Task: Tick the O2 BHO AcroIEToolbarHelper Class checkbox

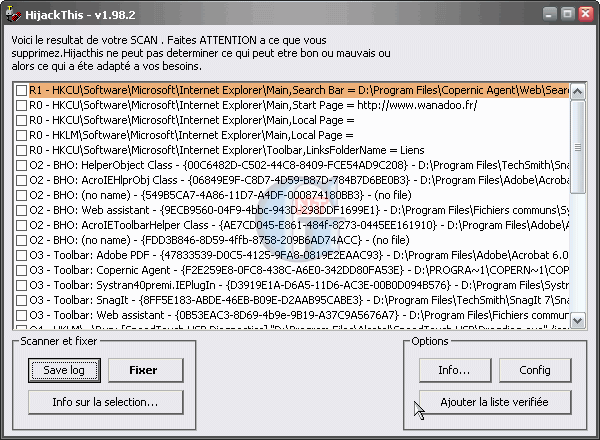Action: (21, 225)
